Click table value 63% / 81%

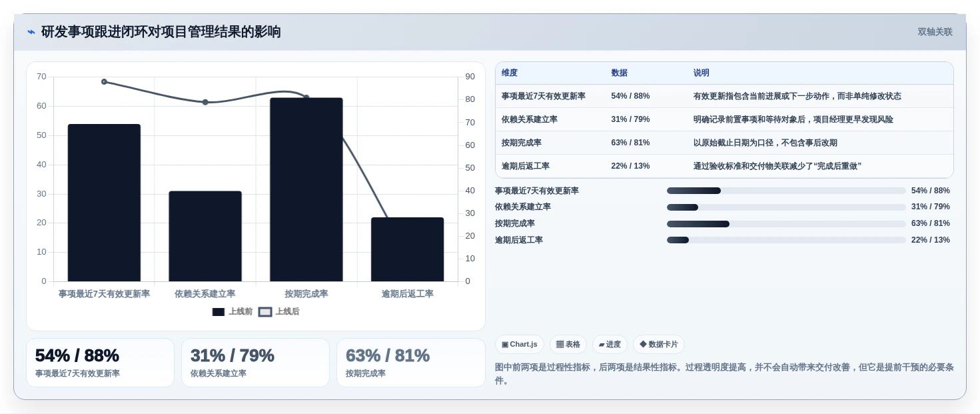(x=630, y=143)
